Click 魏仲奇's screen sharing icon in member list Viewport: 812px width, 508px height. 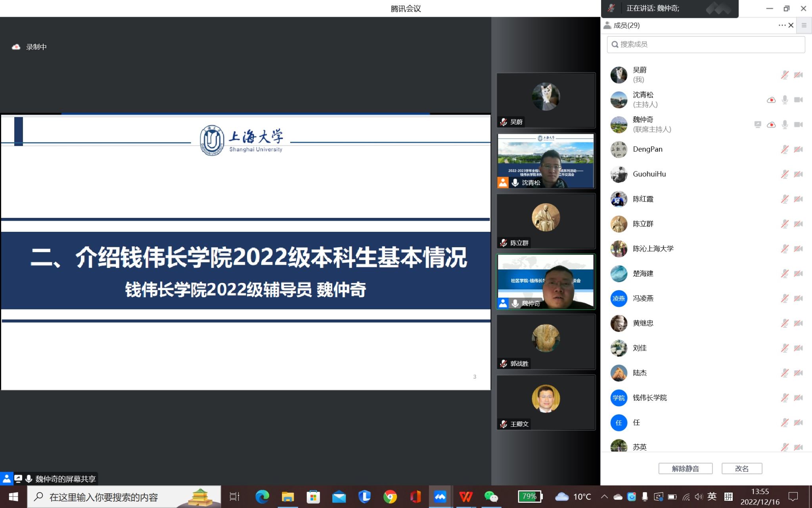click(x=758, y=124)
